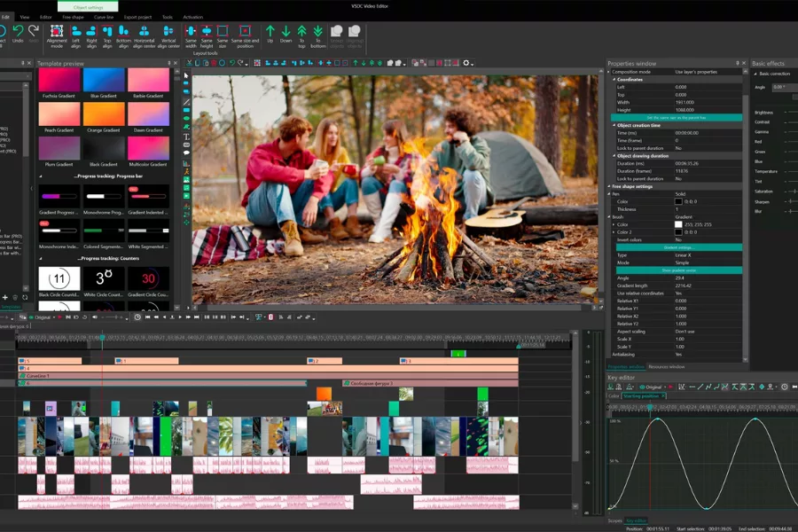
Task: Toggle the loop playback icon in timeline toolbar
Action: (84, 317)
